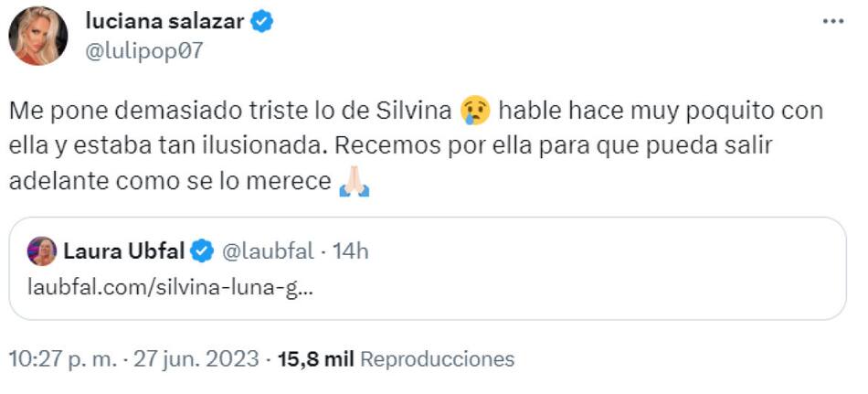Click the word "Silvina" in the tweet text
This screenshot has width=868, height=394.
(x=414, y=111)
